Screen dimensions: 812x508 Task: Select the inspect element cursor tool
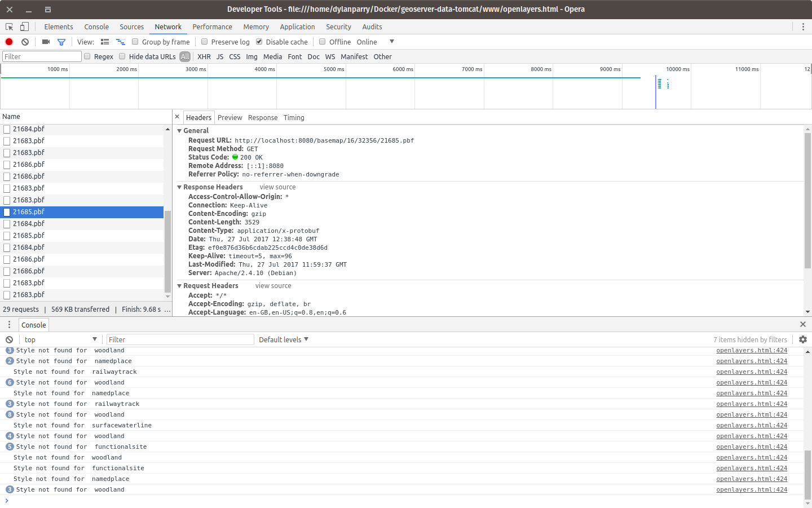tap(8, 26)
